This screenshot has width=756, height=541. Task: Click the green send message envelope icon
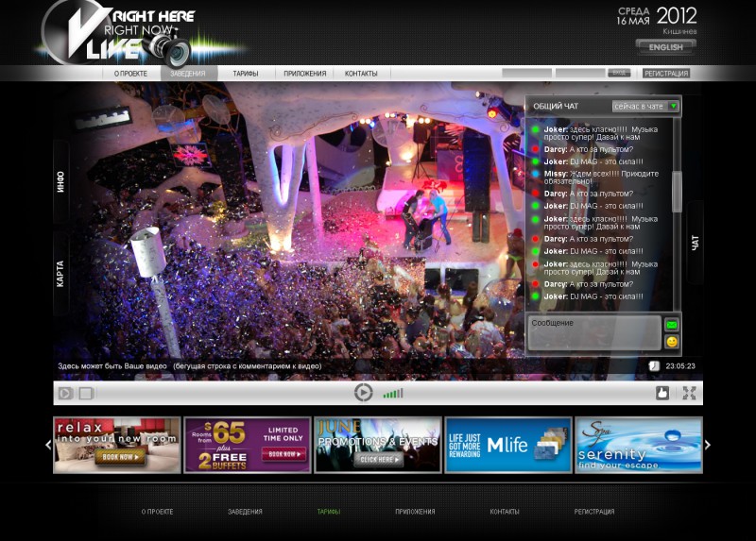(x=672, y=325)
